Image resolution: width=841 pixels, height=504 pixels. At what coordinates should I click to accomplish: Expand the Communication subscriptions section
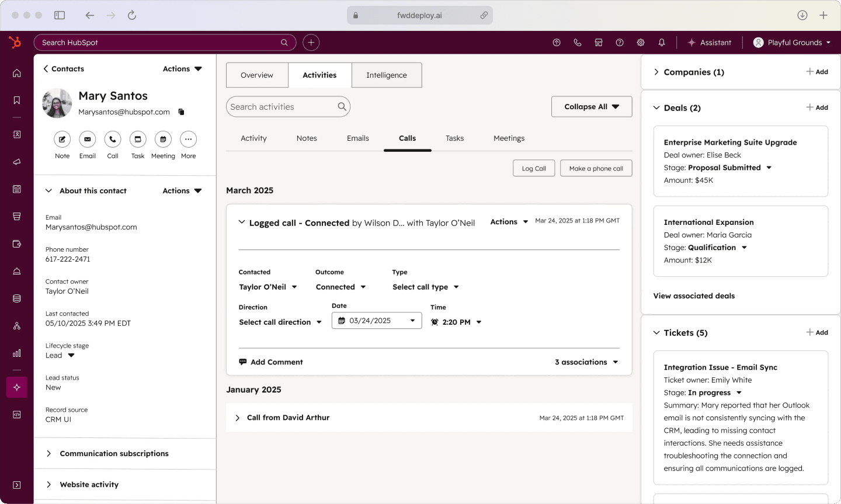point(48,454)
